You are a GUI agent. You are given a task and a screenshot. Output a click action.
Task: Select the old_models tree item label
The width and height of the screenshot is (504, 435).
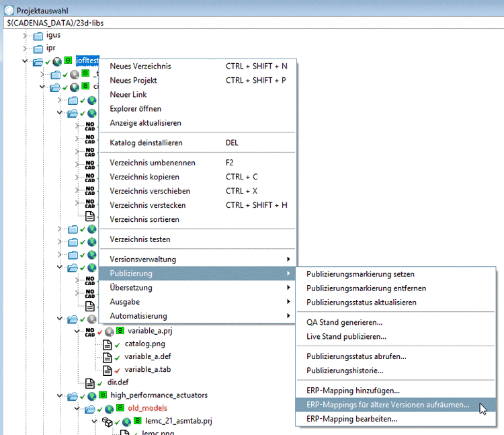point(148,408)
